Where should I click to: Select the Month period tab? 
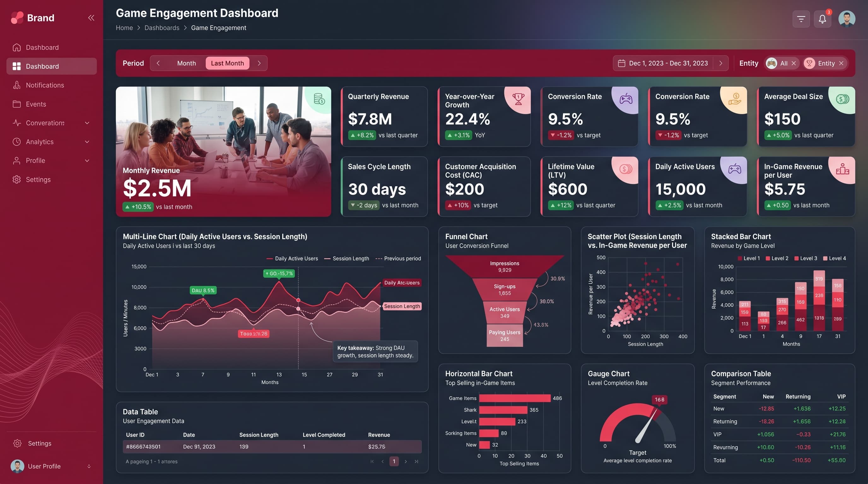(186, 63)
